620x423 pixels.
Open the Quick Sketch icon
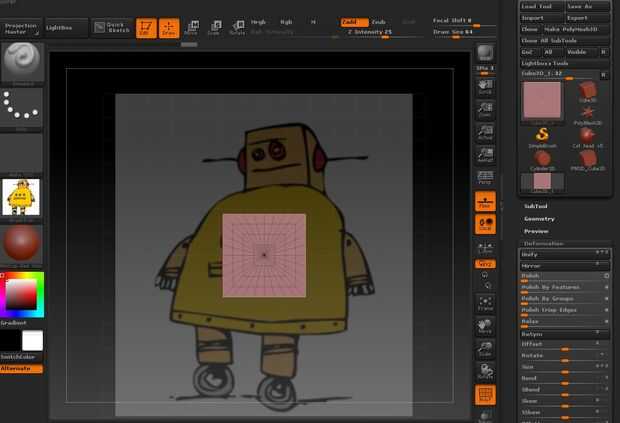[112, 28]
